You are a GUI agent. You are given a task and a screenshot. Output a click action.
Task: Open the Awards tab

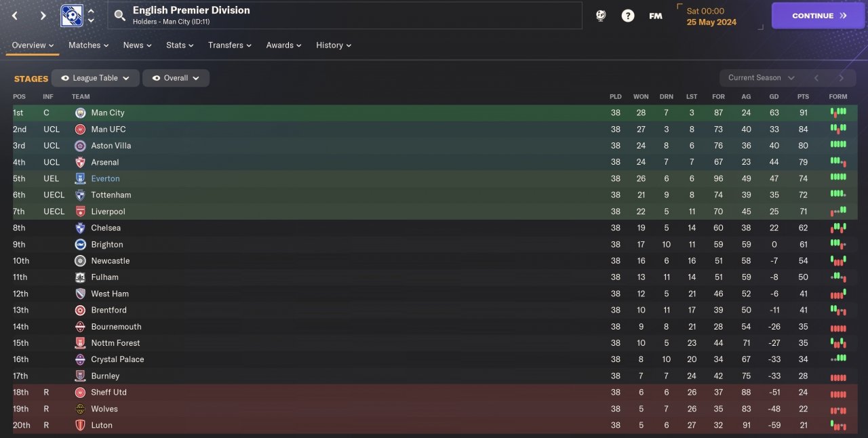pos(283,45)
